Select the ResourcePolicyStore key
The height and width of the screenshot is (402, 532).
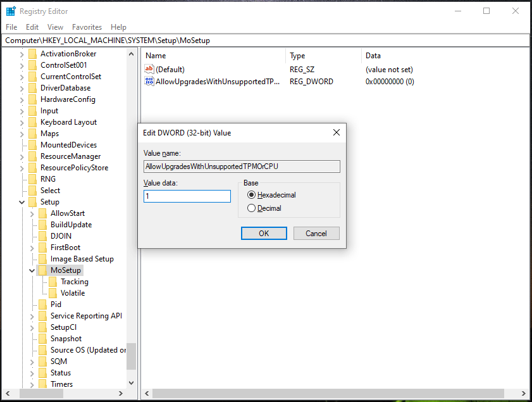click(x=74, y=168)
